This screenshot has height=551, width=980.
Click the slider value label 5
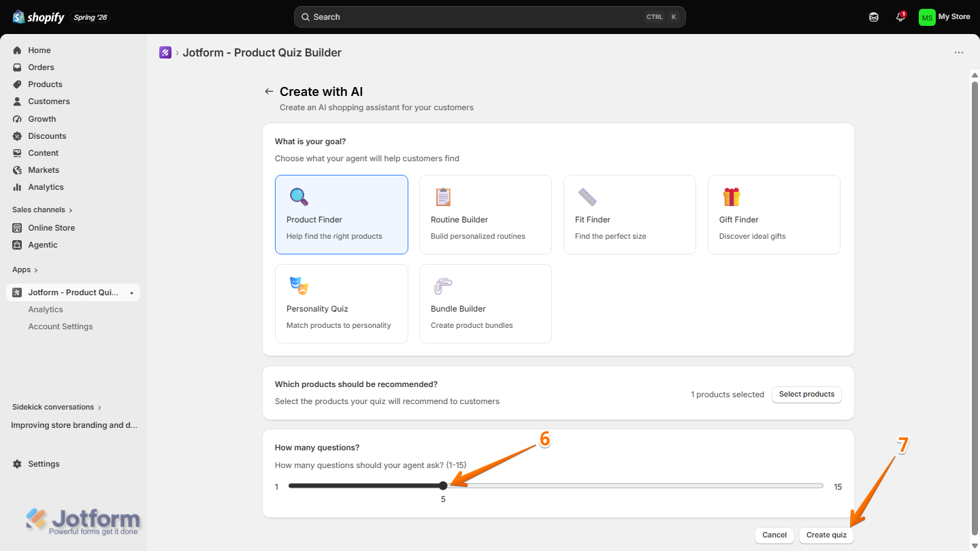pyautogui.click(x=443, y=499)
